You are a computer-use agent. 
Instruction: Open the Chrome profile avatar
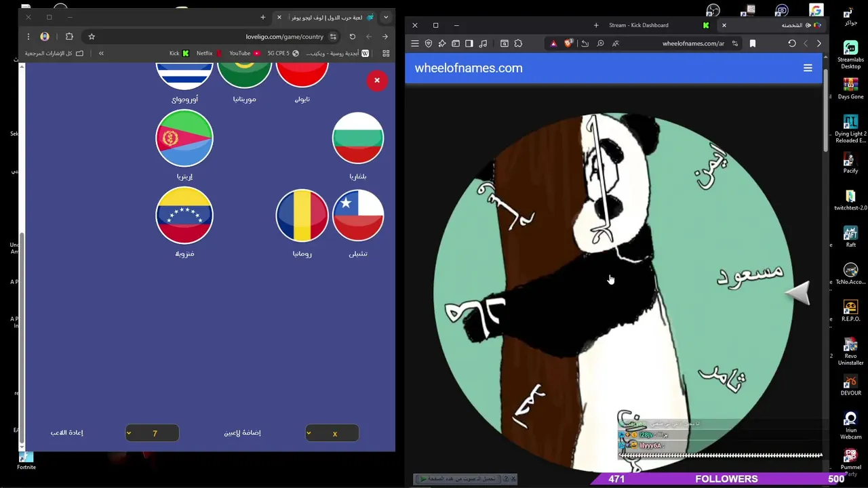[45, 37]
